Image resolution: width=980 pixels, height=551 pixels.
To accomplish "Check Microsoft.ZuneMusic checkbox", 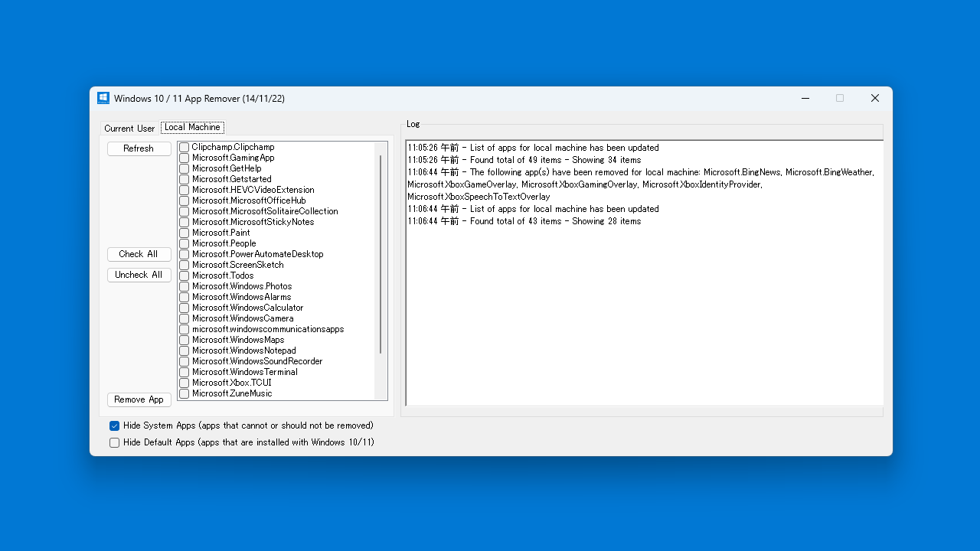I will point(185,393).
